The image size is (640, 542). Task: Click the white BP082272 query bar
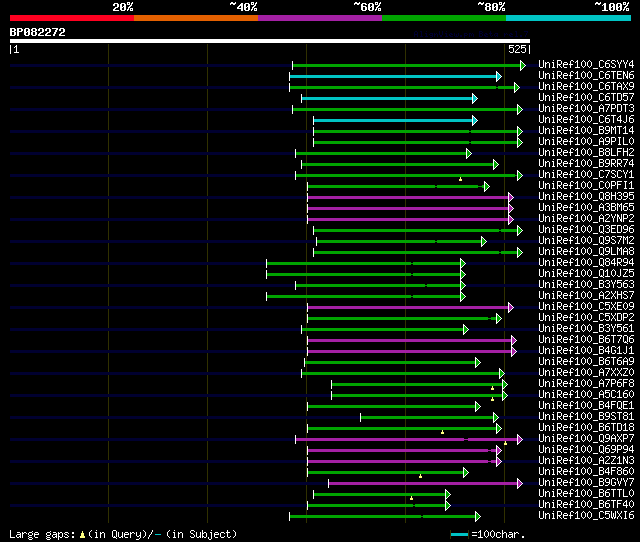tap(270, 41)
